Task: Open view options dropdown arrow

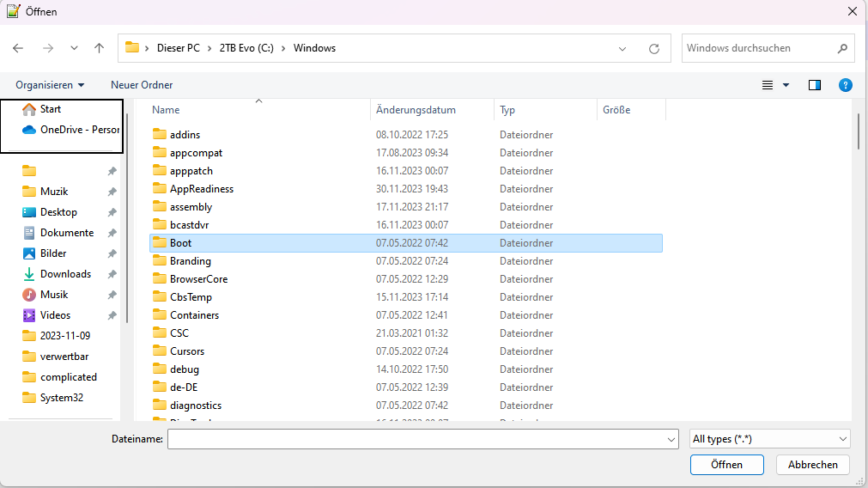Action: coord(786,85)
